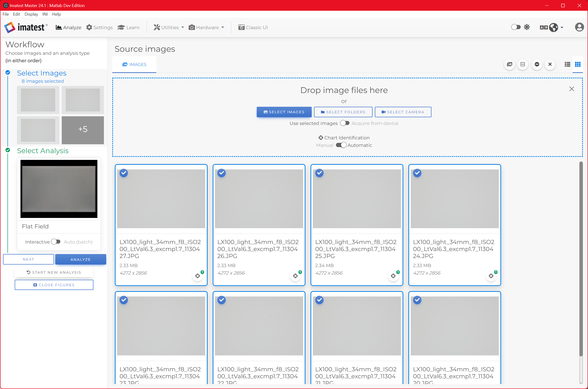Click the ANALYZE button
Viewport: 588px width, 389px height.
tap(81, 259)
